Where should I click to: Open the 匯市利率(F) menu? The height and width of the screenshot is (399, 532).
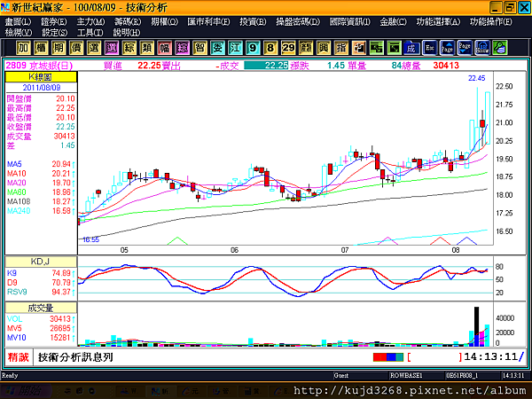point(208,22)
